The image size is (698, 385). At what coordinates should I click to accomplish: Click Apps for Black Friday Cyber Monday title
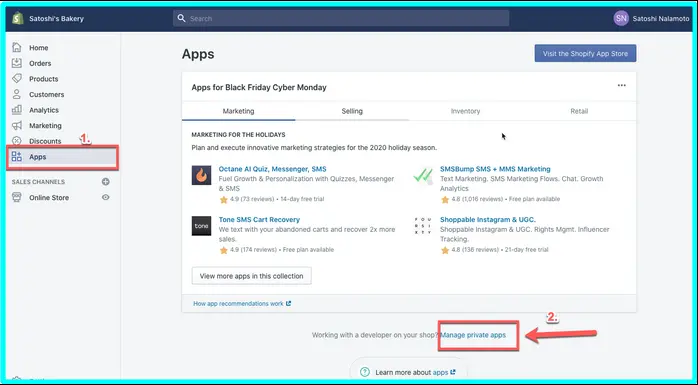(x=259, y=87)
